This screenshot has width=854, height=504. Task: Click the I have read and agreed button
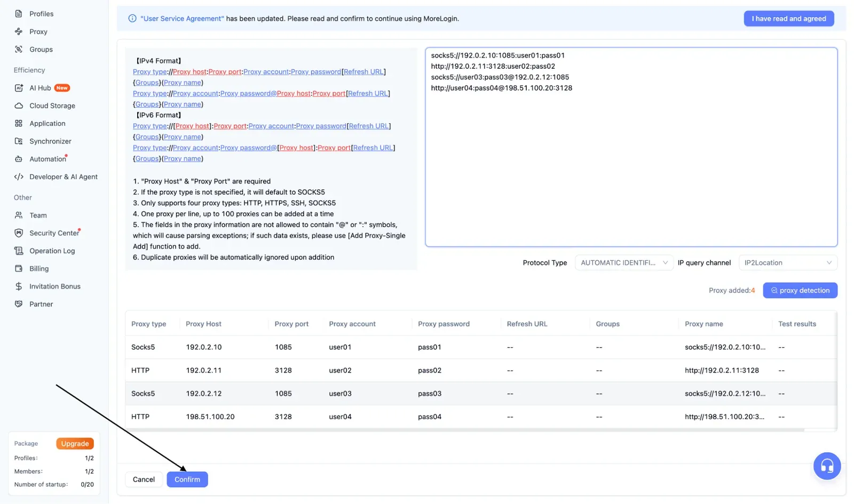[x=789, y=19]
